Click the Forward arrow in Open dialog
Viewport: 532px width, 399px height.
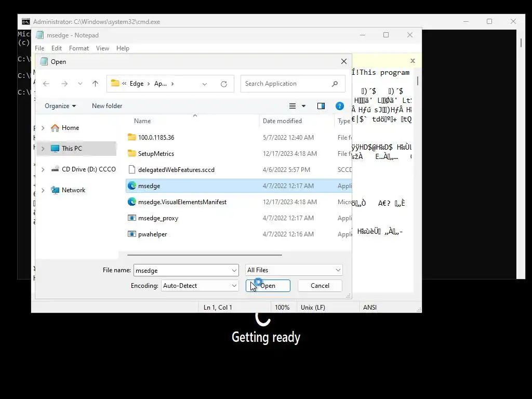click(x=64, y=84)
